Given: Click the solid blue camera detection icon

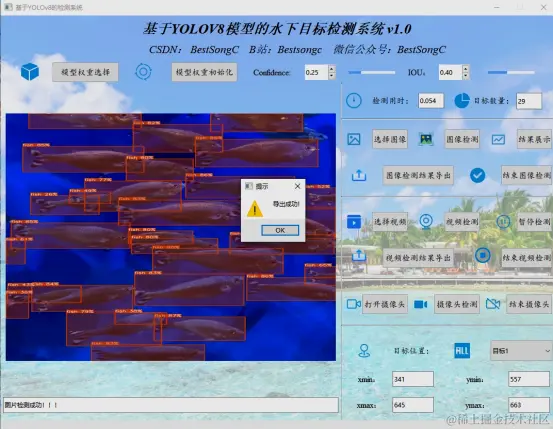Looking at the screenshot, I should point(420,304).
